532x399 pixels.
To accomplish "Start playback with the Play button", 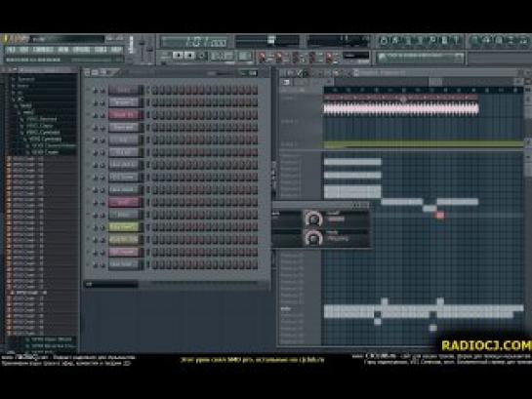I will pos(178,55).
